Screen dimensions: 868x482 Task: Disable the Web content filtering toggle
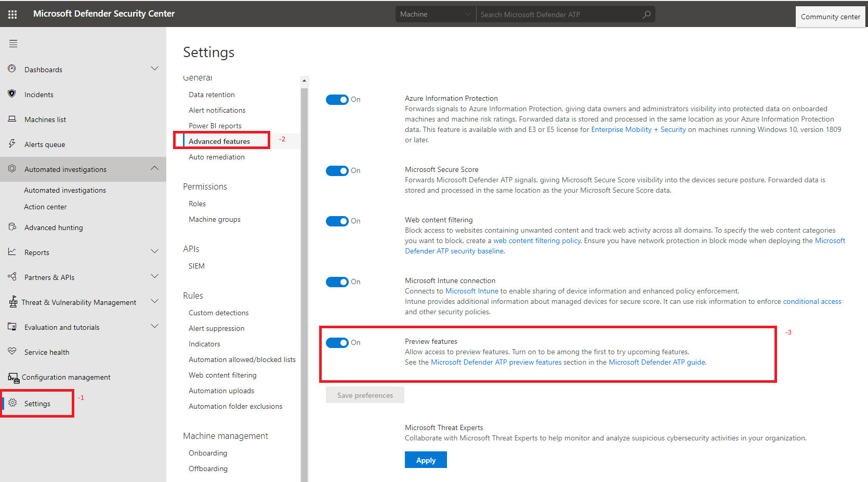pyautogui.click(x=337, y=221)
